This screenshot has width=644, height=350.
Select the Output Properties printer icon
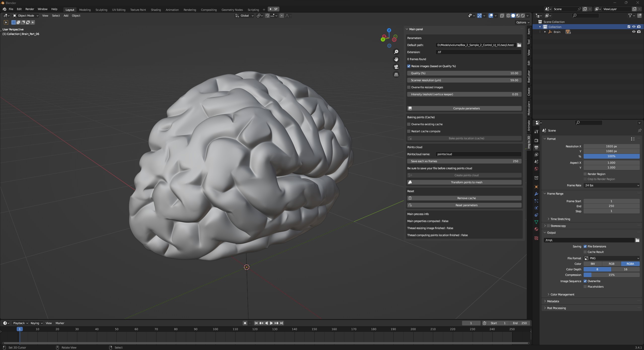536,148
